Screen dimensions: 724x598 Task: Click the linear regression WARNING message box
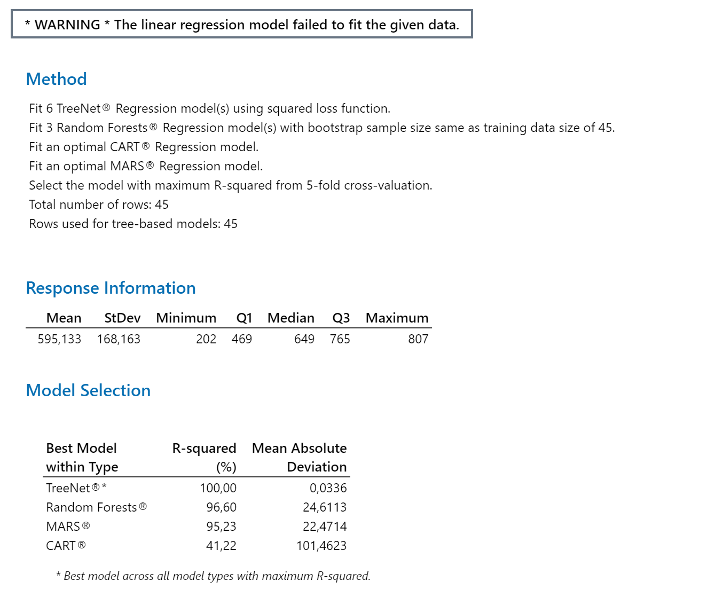click(x=241, y=25)
